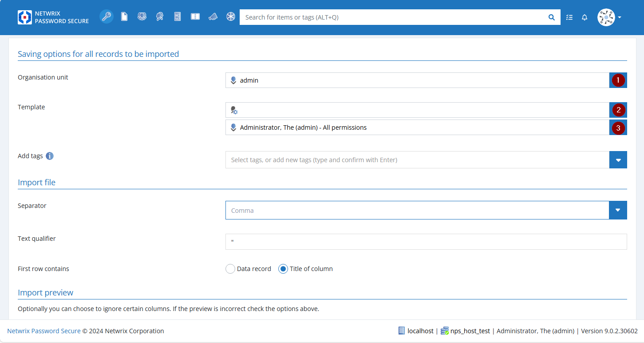
Task: Expand the user account menu arrow
Action: pyautogui.click(x=620, y=17)
